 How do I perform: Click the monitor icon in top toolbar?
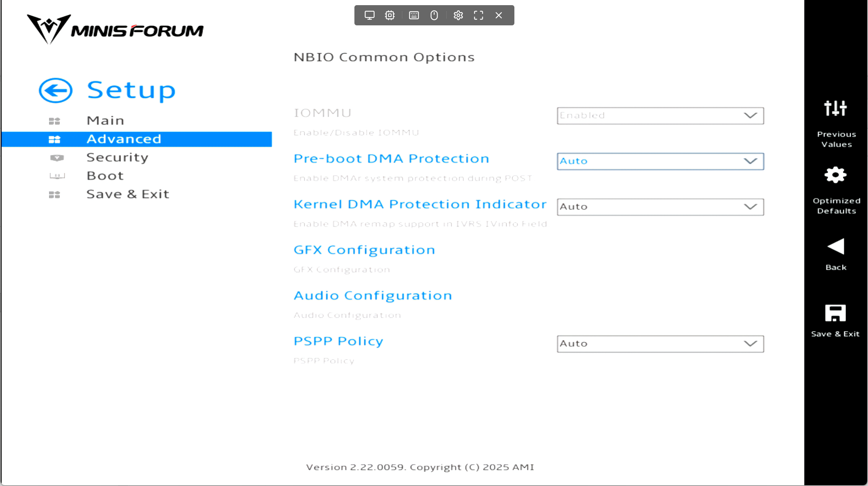click(x=369, y=15)
